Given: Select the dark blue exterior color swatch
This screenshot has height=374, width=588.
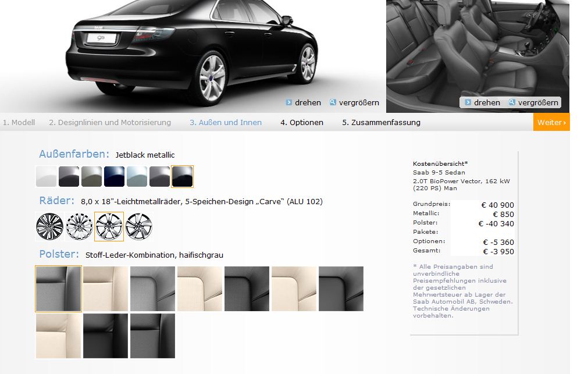Looking at the screenshot, I should [115, 176].
